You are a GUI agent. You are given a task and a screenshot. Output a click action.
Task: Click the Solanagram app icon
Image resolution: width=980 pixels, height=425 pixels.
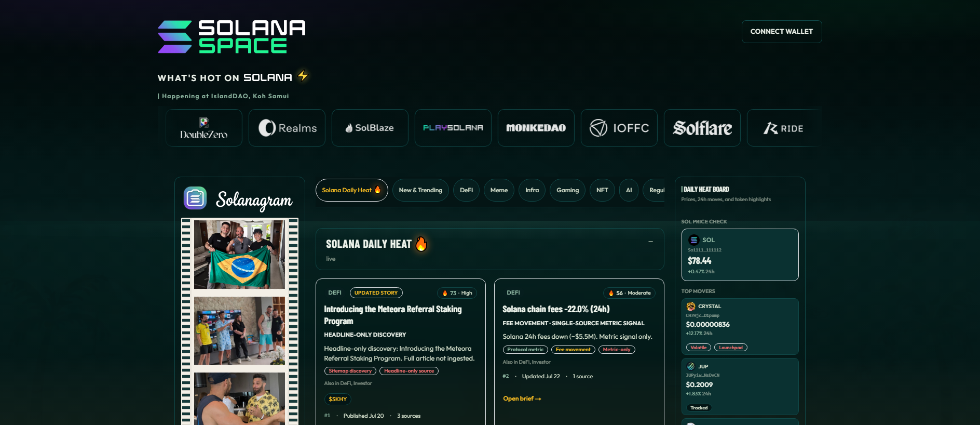[x=195, y=198]
